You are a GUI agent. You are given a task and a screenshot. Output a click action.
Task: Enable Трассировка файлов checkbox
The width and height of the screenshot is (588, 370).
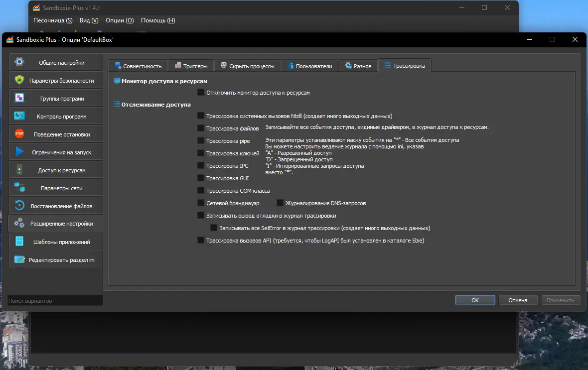[x=201, y=128]
